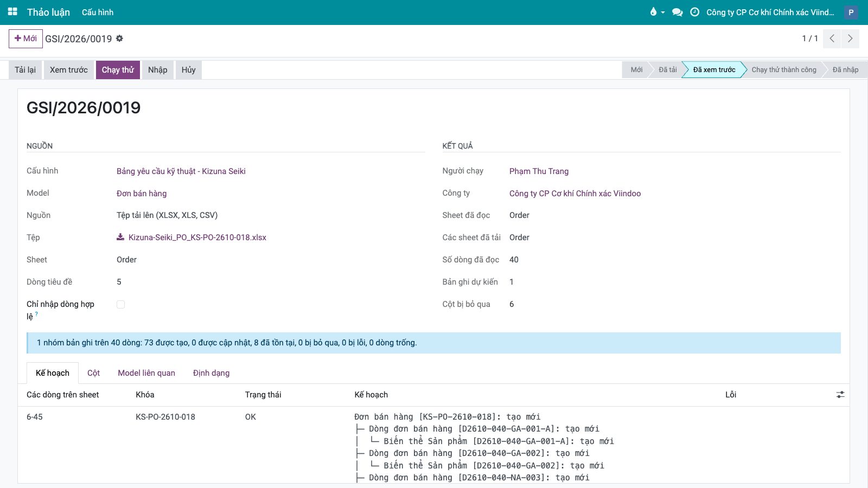Switch to the Định dạng tab
Image resolution: width=868 pixels, height=488 pixels.
pos(211,373)
